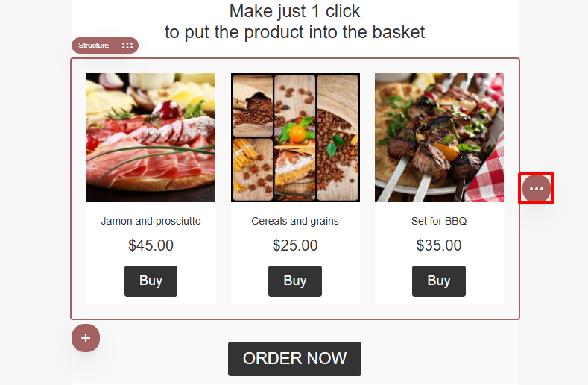The width and height of the screenshot is (588, 385).
Task: Select the Jamon and prosciutto title text
Action: (151, 221)
